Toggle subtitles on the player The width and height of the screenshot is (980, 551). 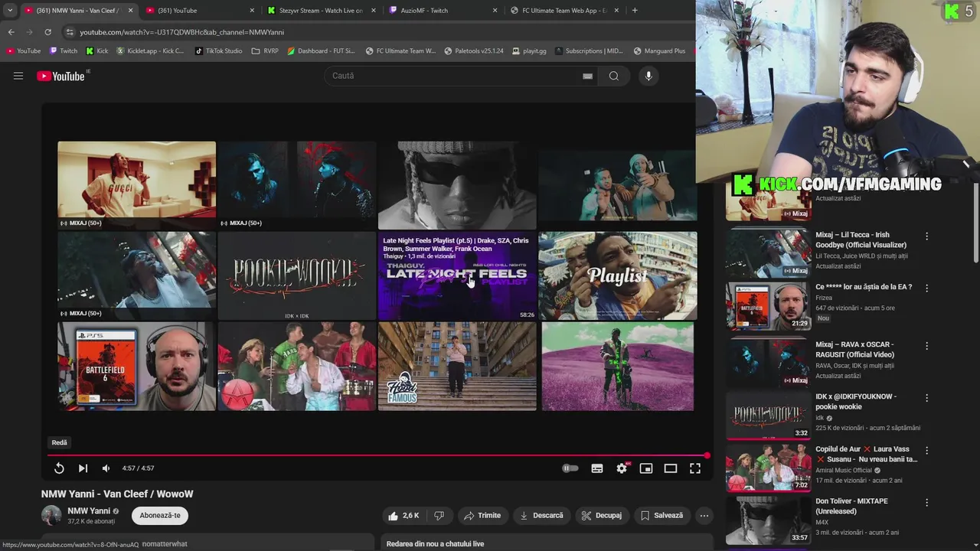pos(597,468)
